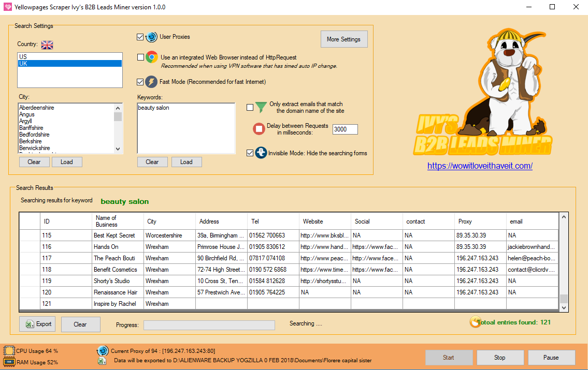This screenshot has height=370, width=588.
Task: Select Berkshire in the city list
Action: tap(31, 141)
